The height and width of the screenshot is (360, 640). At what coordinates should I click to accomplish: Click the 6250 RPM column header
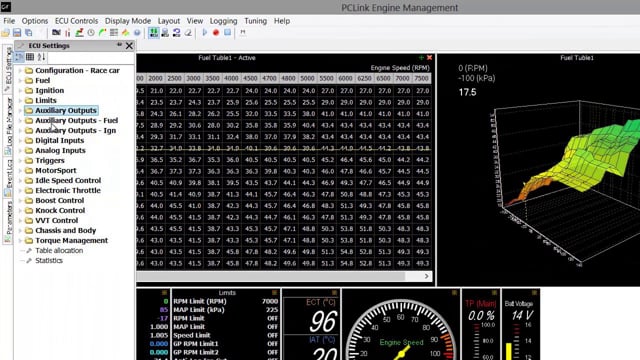pyautogui.click(x=364, y=78)
